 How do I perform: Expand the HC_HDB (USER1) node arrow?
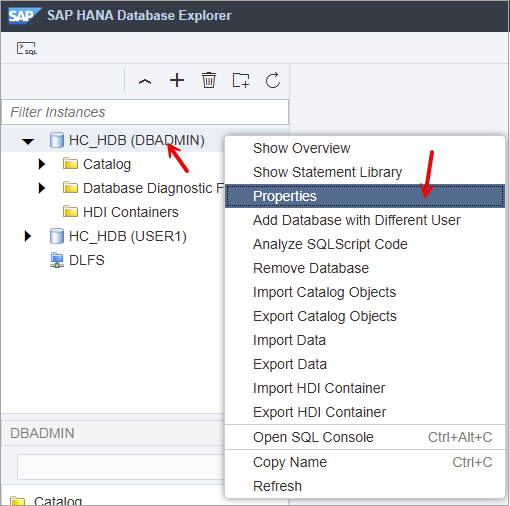(28, 236)
